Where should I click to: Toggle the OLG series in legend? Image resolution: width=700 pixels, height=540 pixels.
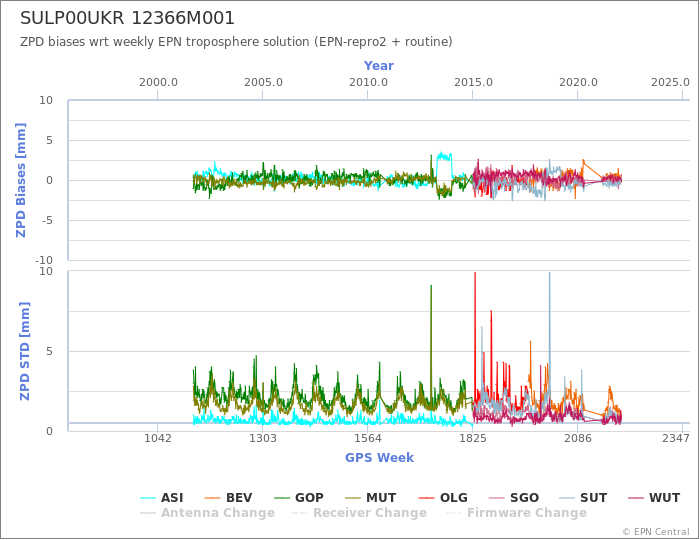pyautogui.click(x=443, y=498)
